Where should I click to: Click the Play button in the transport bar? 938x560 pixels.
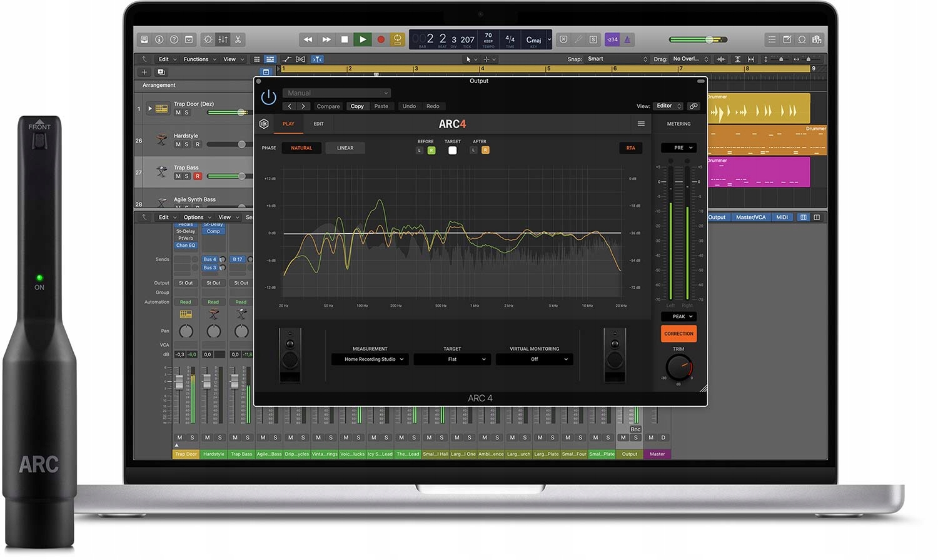362,39
